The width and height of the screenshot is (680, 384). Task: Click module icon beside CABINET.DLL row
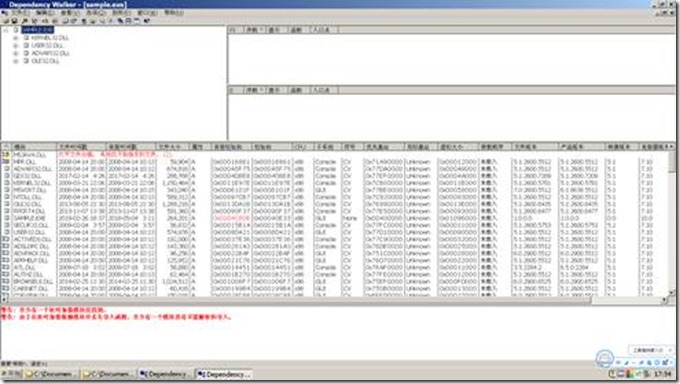pyautogui.click(x=6, y=288)
